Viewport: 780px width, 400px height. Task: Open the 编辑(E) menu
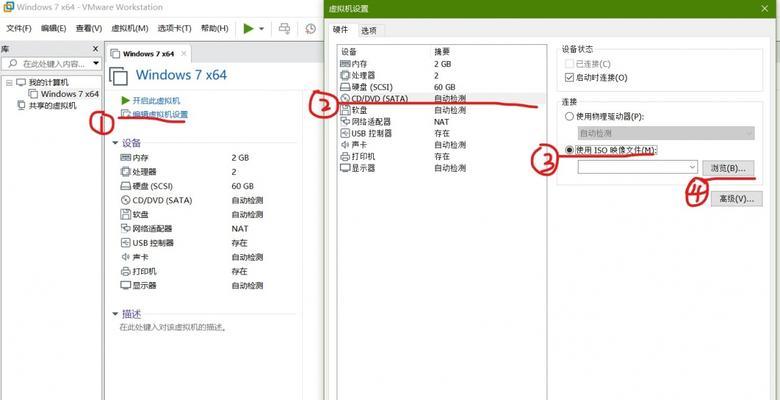[54, 28]
